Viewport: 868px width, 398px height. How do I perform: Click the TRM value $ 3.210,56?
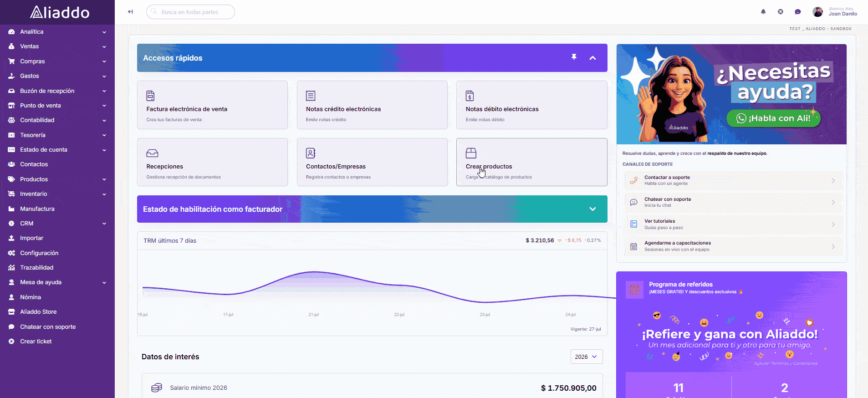540,240
